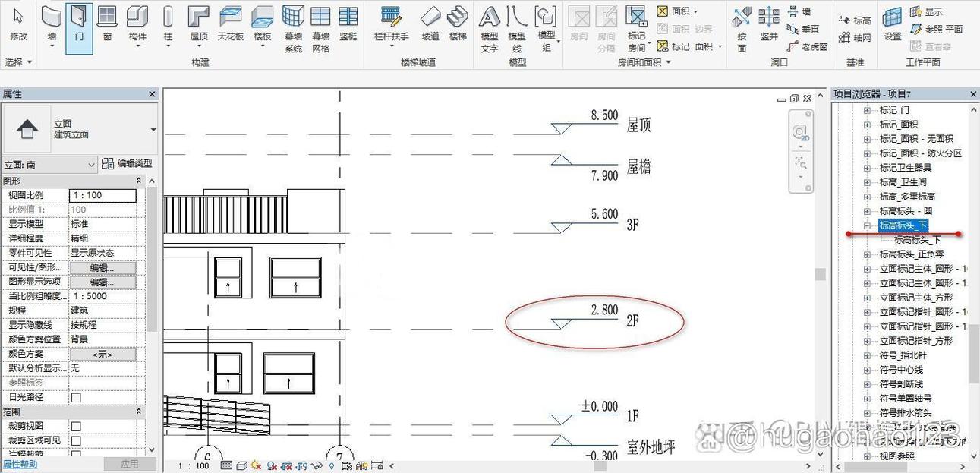Viewport: 980px width, 473px height.
Task: Open the 属性帮助 link
Action: pyautogui.click(x=20, y=464)
